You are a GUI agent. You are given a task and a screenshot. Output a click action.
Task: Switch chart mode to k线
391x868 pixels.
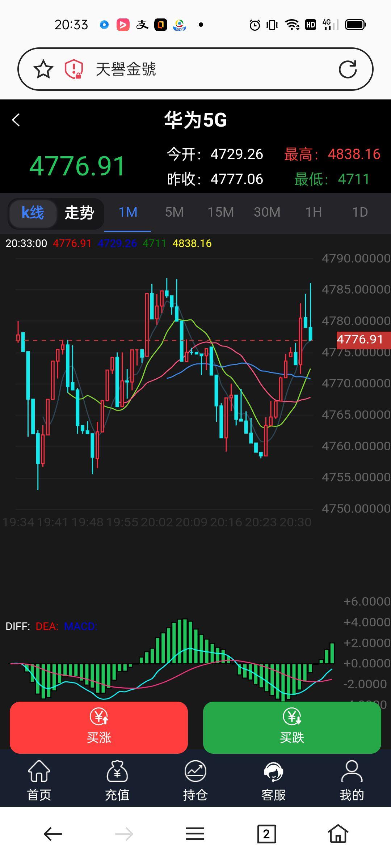pos(33,213)
